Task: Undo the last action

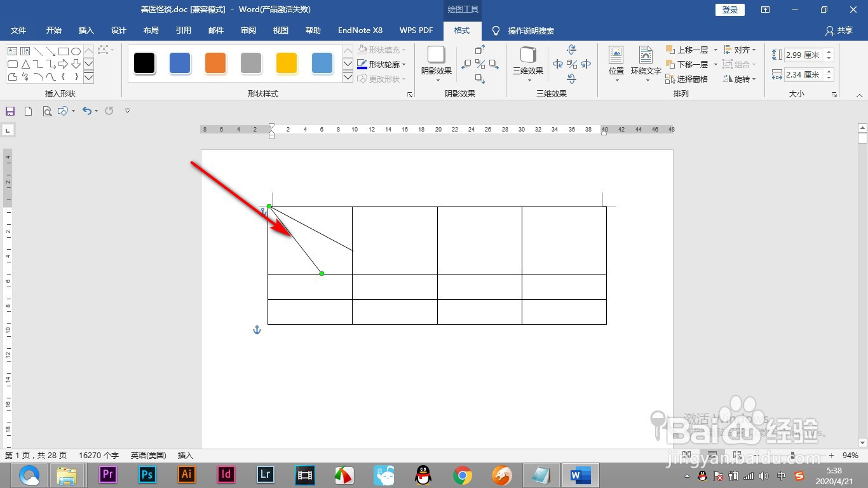Action: 87,111
